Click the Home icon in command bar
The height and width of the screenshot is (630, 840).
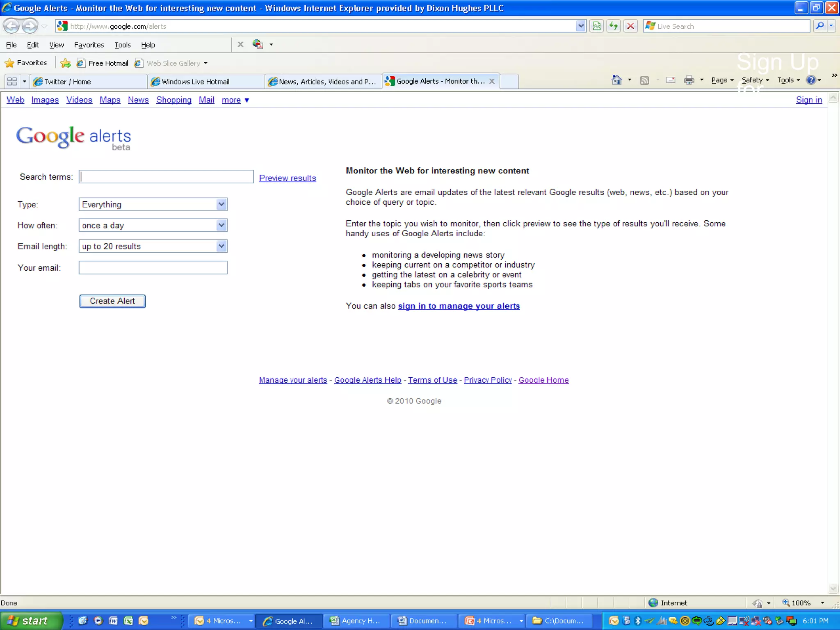616,80
